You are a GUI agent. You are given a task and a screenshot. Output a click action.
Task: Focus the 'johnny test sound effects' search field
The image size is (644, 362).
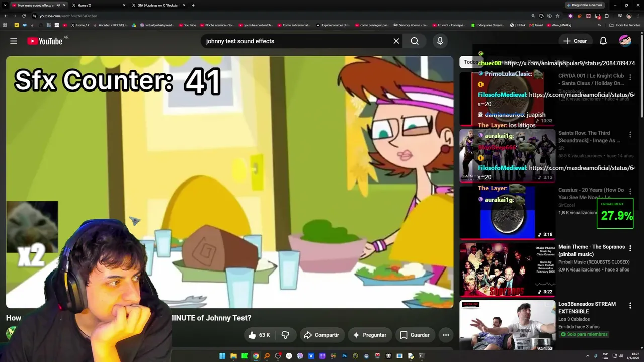(x=297, y=41)
